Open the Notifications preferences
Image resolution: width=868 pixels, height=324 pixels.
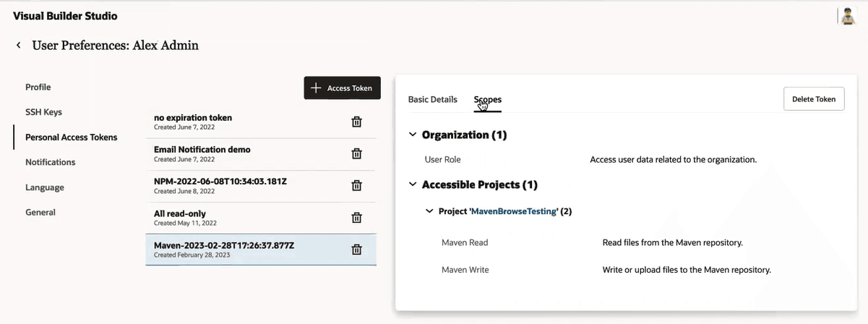(x=51, y=162)
